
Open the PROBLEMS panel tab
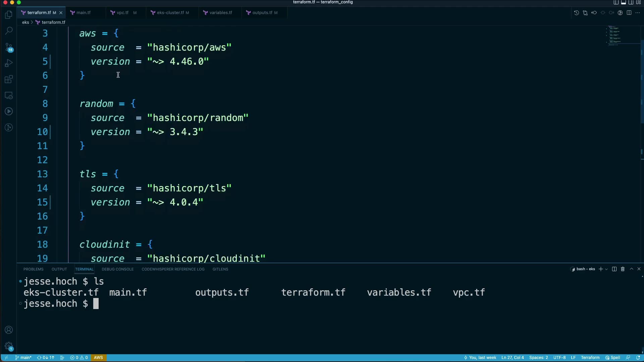point(33,269)
